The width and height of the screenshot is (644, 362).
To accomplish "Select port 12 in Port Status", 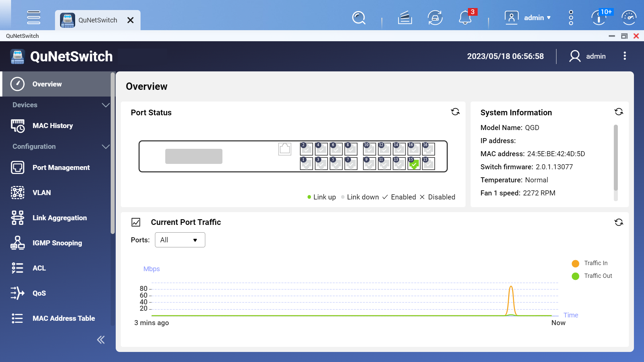I will coord(384,149).
